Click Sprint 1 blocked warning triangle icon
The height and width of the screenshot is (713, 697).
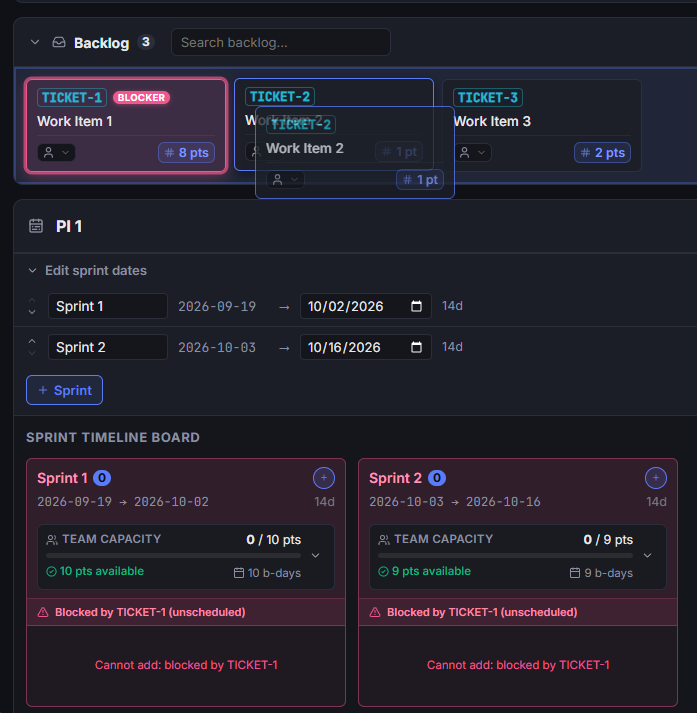(43, 613)
